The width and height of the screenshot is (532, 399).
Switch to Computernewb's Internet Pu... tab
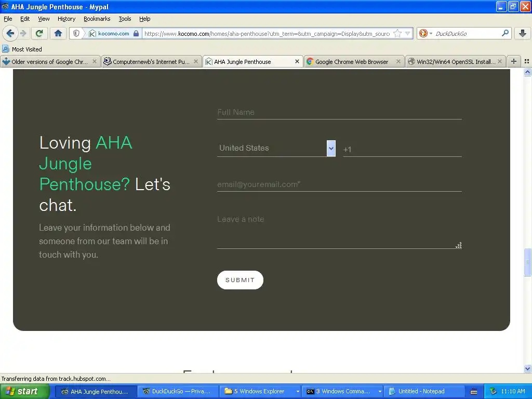151,62
